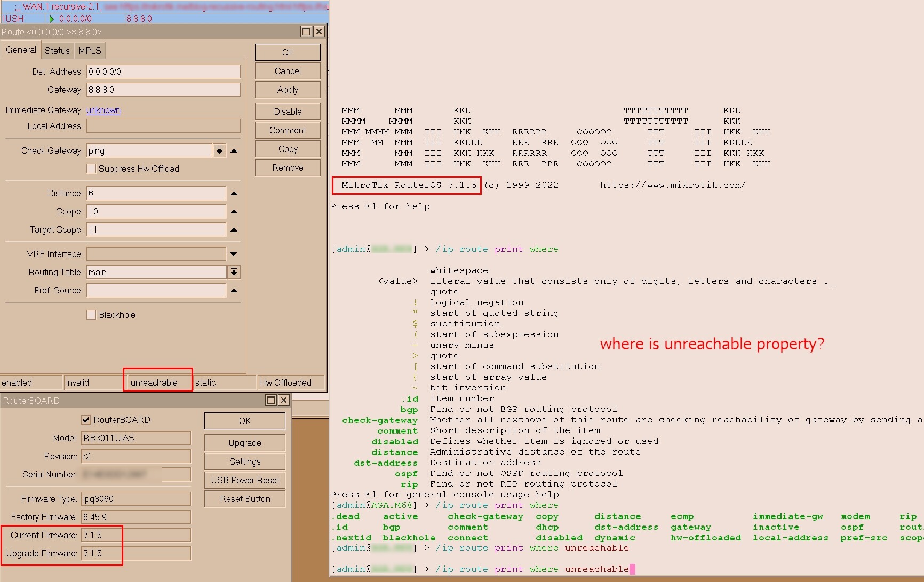Remove the route entry
Image resolution: width=924 pixels, height=582 pixels.
coord(287,167)
